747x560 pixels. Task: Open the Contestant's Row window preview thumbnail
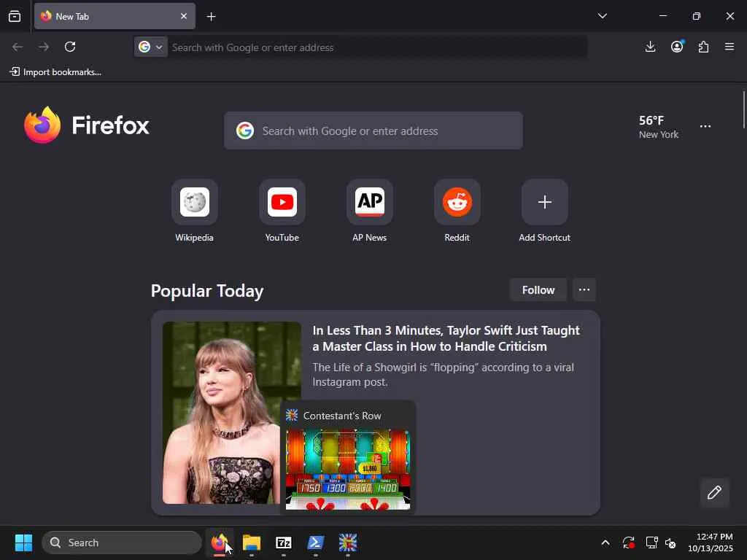click(x=348, y=470)
